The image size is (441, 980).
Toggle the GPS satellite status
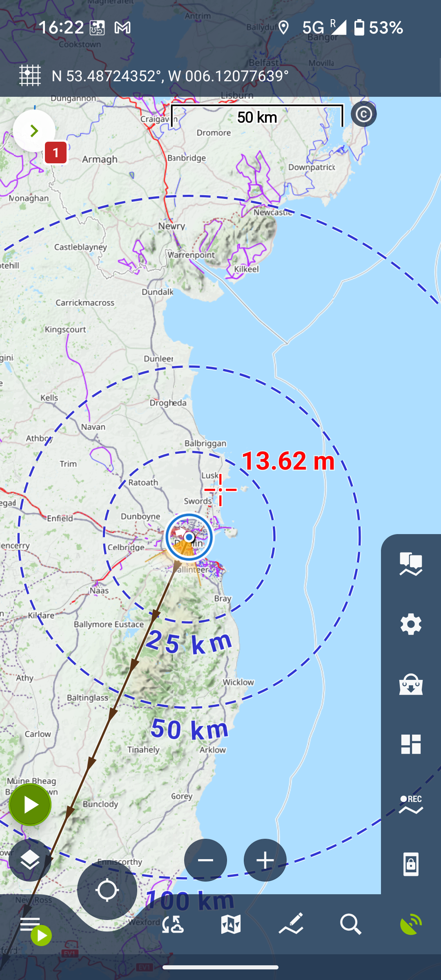coord(411,924)
